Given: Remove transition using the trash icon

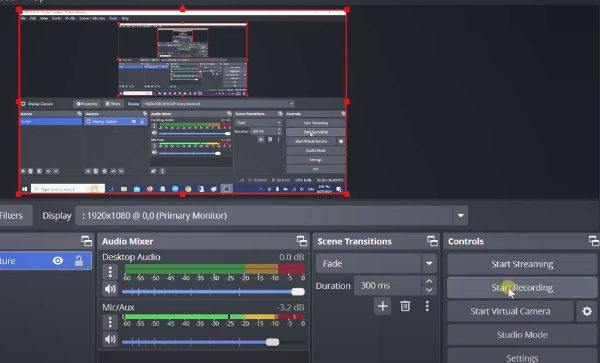Looking at the screenshot, I should (405, 306).
